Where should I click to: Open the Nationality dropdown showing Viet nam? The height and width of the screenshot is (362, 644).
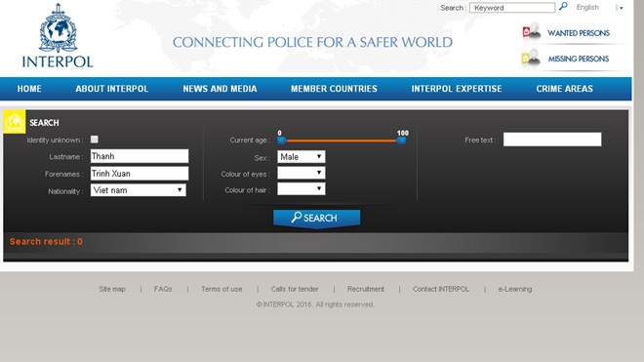138,190
